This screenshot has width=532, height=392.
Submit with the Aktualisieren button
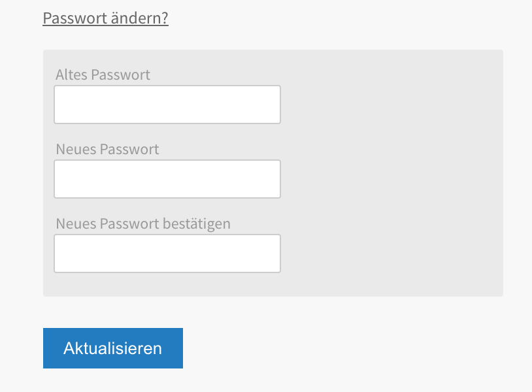click(x=113, y=348)
